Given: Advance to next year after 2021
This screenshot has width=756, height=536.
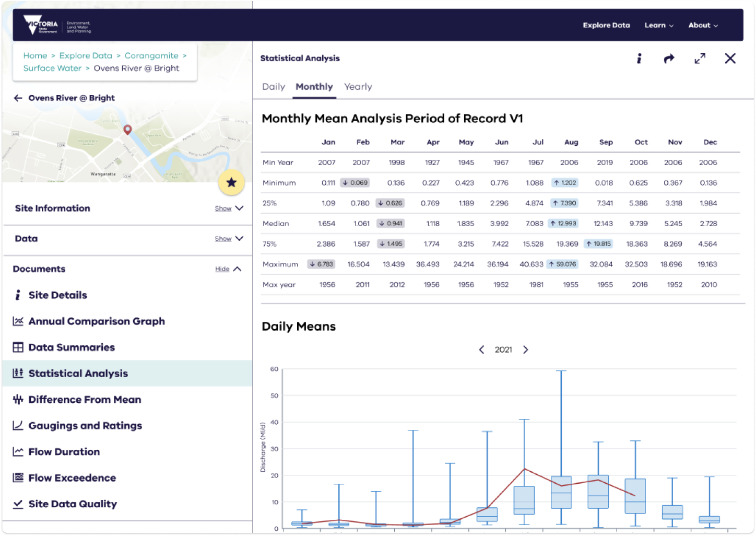Looking at the screenshot, I should (x=526, y=350).
